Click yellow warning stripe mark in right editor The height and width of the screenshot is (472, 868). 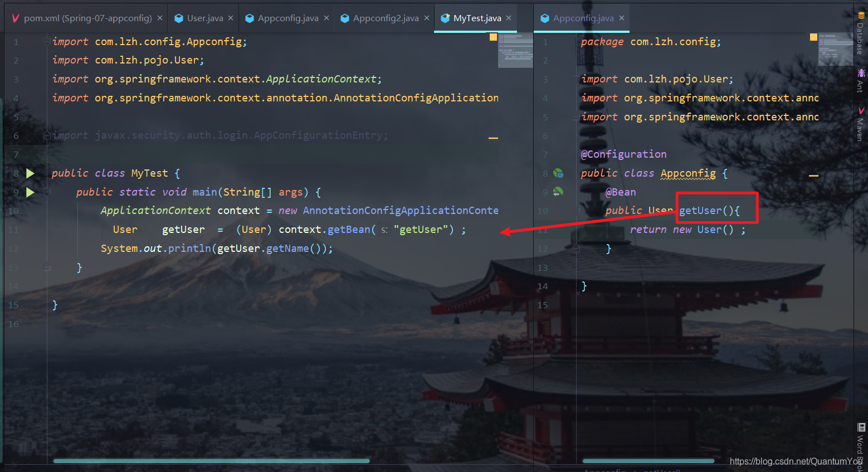click(x=813, y=176)
